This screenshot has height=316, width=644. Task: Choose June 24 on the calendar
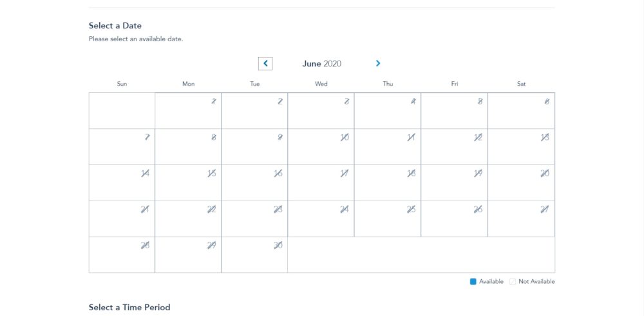pos(321,219)
